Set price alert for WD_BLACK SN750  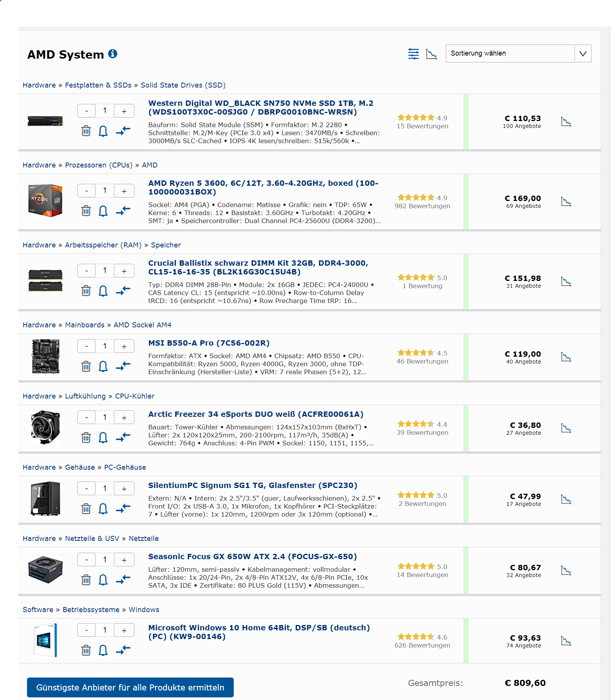pos(103,131)
